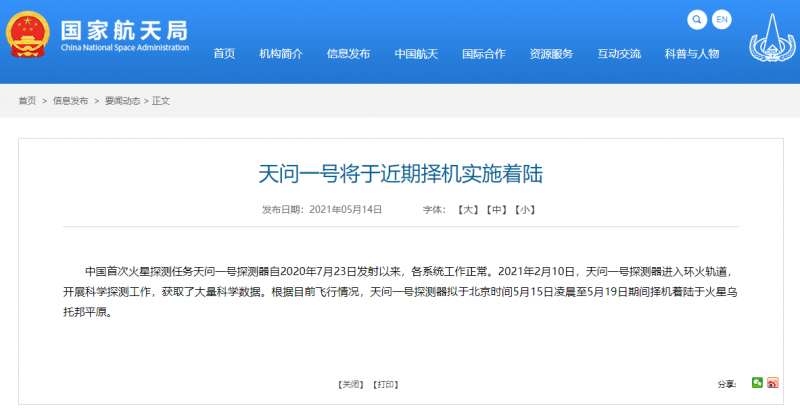This screenshot has width=800, height=413.
Task: Click the 国家航天局 site title
Action: [x=124, y=30]
